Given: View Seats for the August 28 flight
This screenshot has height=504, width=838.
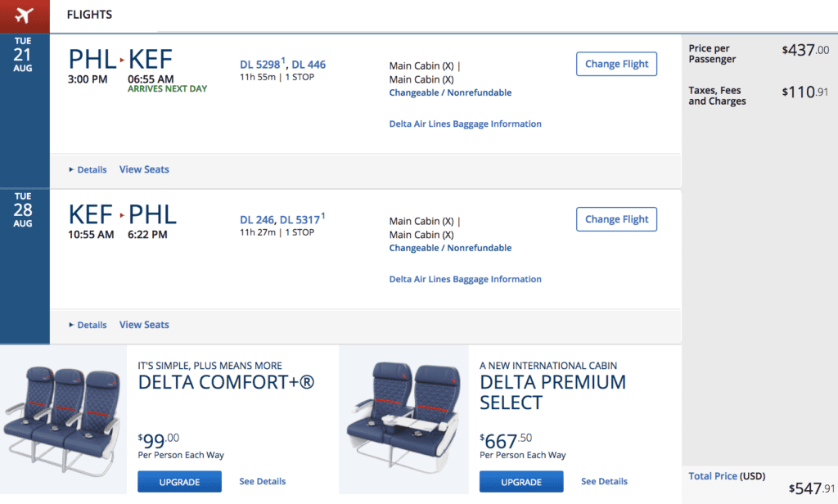Looking at the screenshot, I should pos(144,326).
